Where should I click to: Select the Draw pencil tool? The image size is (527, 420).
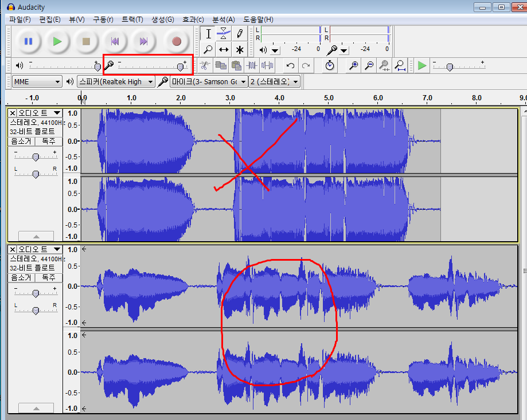click(239, 34)
